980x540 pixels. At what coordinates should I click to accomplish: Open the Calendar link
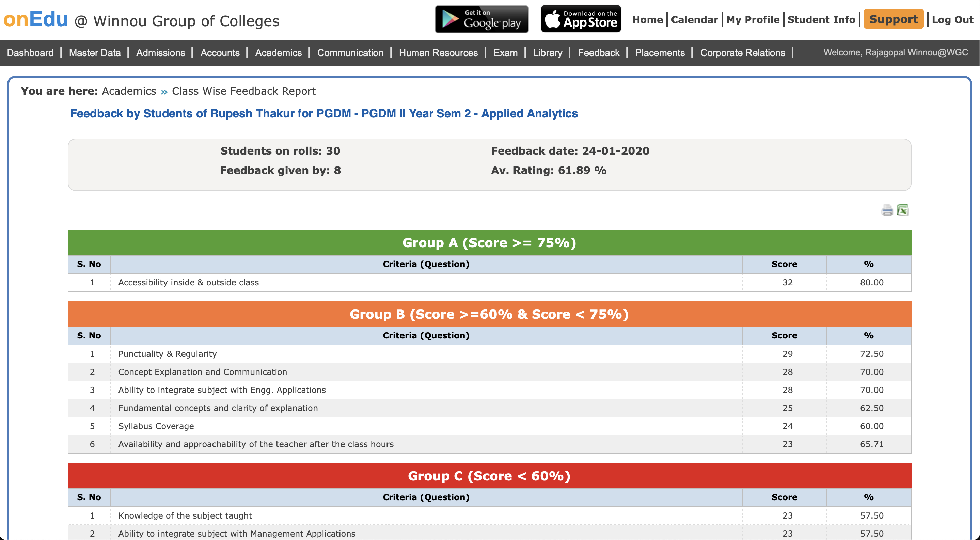pos(694,20)
